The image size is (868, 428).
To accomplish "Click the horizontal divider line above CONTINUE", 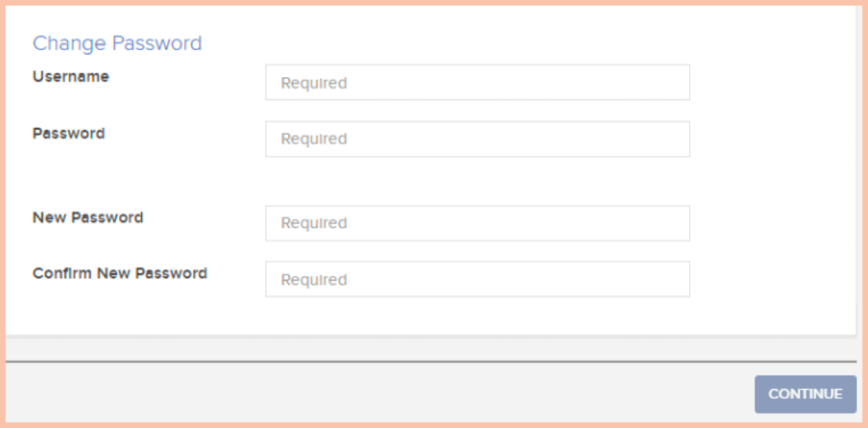I will click(431, 362).
